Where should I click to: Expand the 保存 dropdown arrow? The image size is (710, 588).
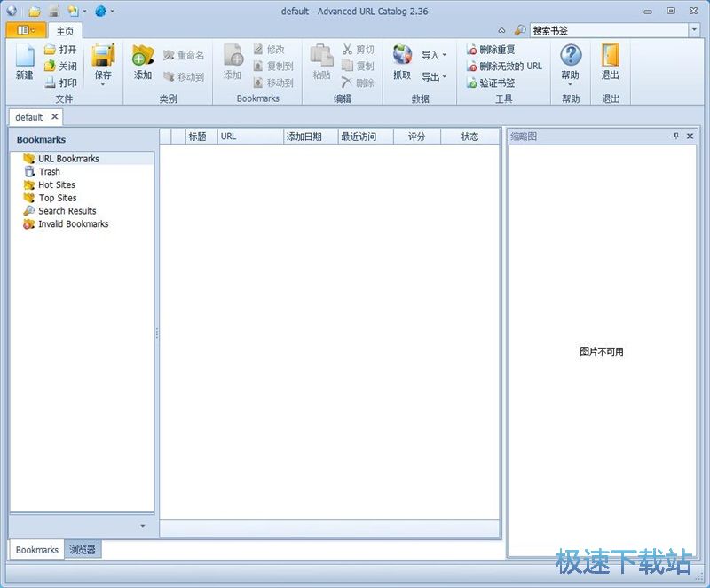103,84
